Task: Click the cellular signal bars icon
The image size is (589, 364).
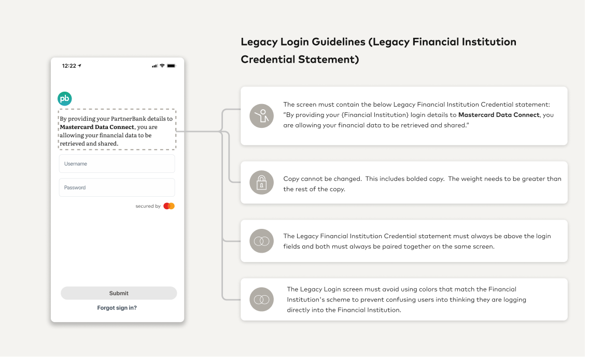Action: click(x=155, y=66)
